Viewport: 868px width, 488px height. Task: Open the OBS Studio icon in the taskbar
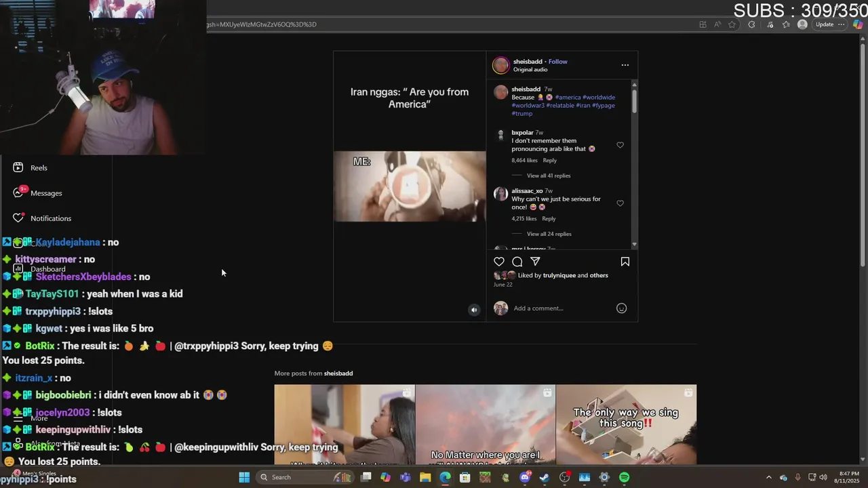click(x=565, y=477)
